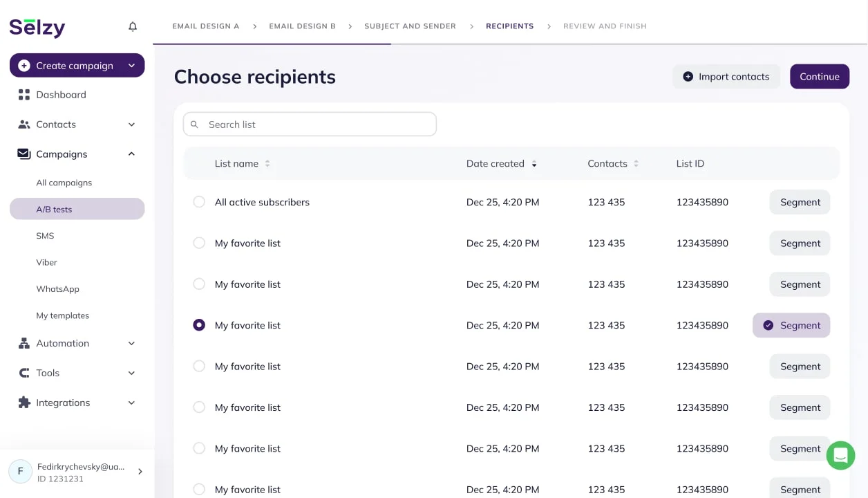Click the Automation sidebar icon
Screen dimensions: 868x498
click(24, 343)
